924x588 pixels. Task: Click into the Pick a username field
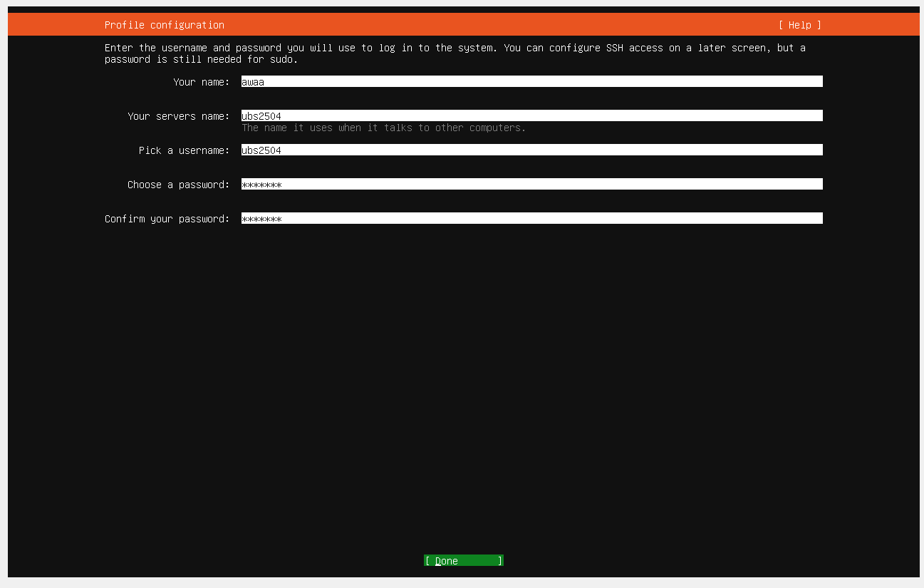[x=531, y=150]
